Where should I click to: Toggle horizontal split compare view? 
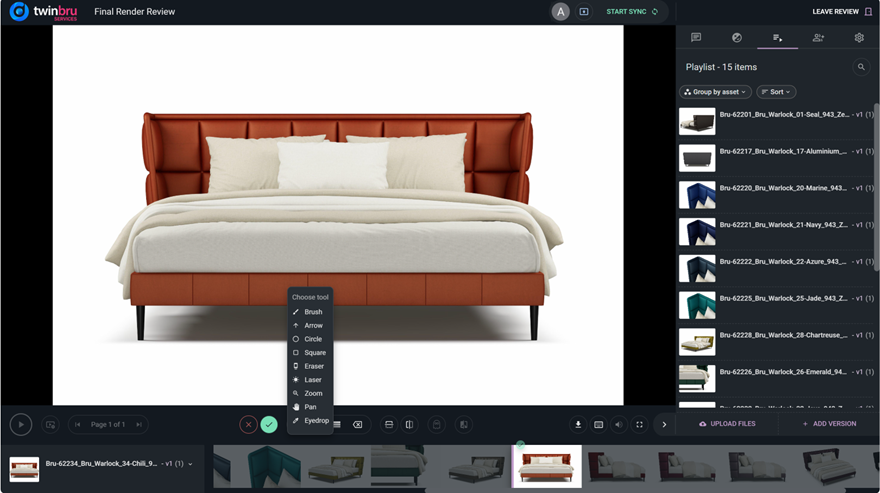coord(389,424)
